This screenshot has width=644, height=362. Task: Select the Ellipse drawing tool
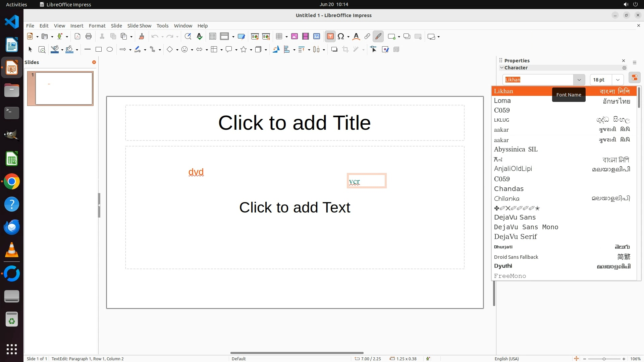pyautogui.click(x=110, y=50)
